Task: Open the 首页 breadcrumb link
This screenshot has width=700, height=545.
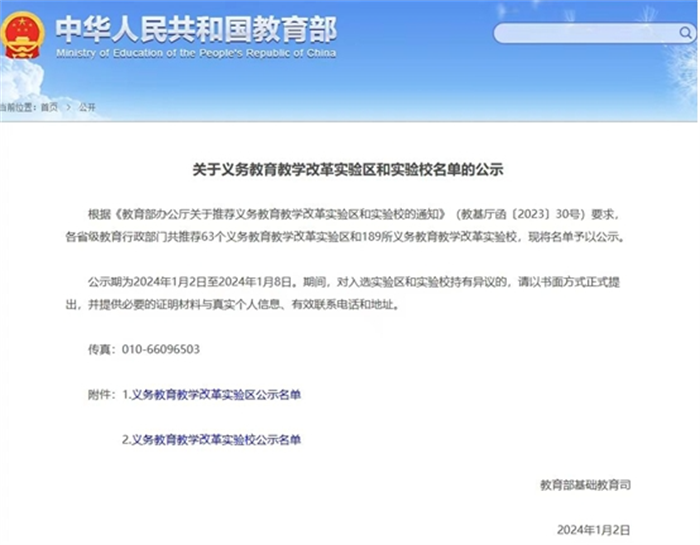Action: point(50,107)
